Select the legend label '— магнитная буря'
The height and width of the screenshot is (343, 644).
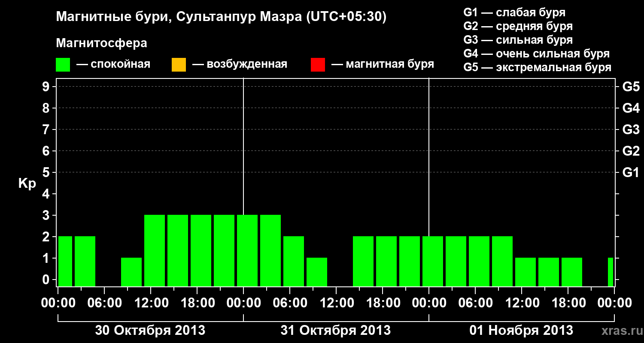pyautogui.click(x=383, y=64)
